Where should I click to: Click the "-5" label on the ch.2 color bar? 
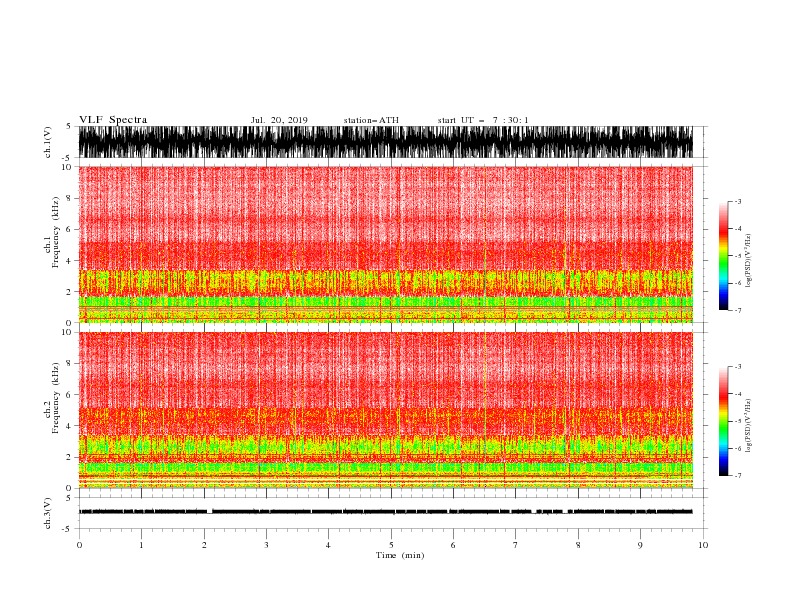point(737,421)
